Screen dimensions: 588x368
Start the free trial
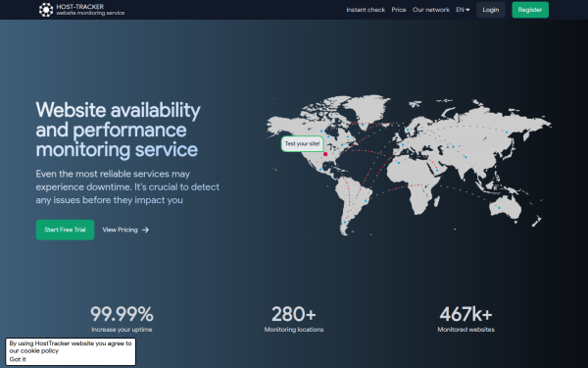[x=65, y=230]
